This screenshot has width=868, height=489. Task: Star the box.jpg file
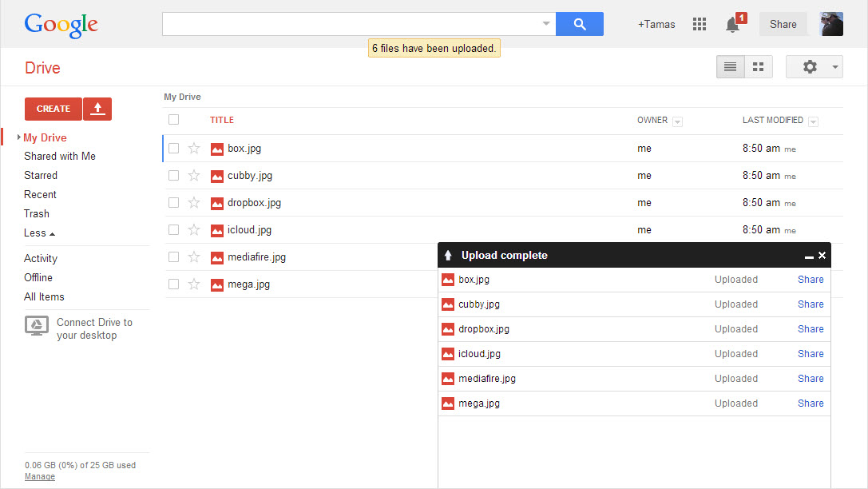pyautogui.click(x=194, y=149)
